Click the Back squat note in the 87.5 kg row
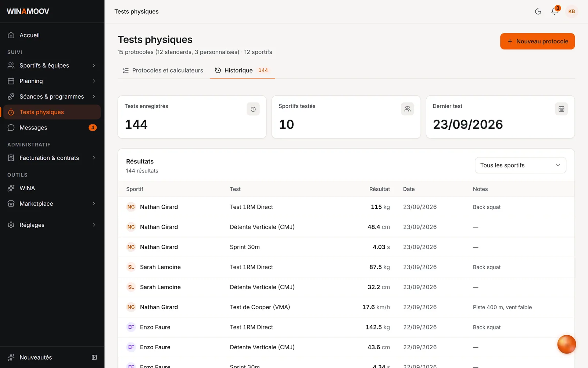The width and height of the screenshot is (588, 368). pos(487,267)
